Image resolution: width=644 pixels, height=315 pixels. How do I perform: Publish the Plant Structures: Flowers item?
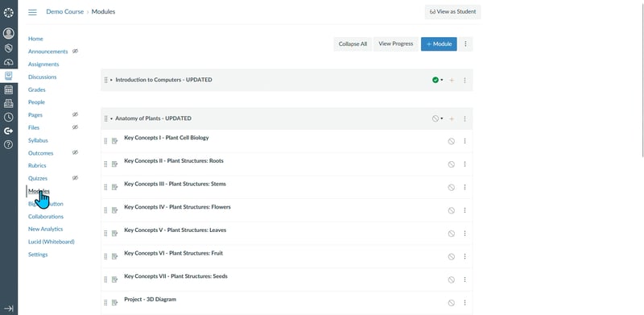[x=451, y=210]
